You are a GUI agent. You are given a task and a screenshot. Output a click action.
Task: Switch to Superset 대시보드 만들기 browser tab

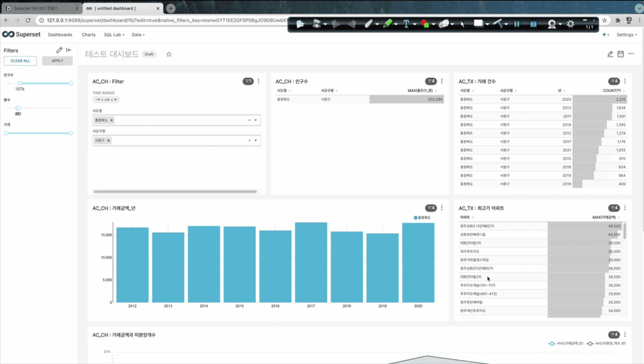41,8
